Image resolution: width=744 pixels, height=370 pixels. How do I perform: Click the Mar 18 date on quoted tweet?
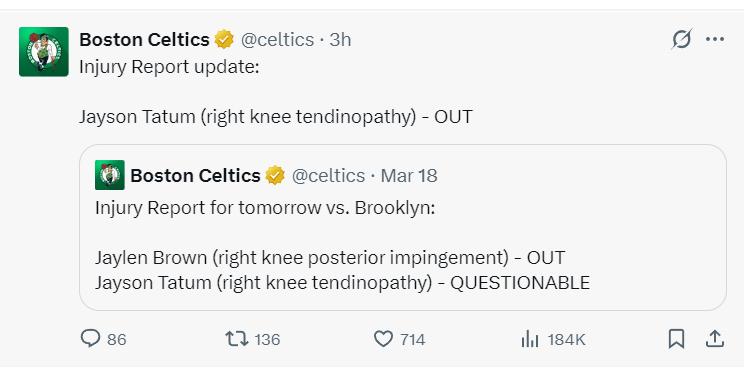pyautogui.click(x=409, y=176)
